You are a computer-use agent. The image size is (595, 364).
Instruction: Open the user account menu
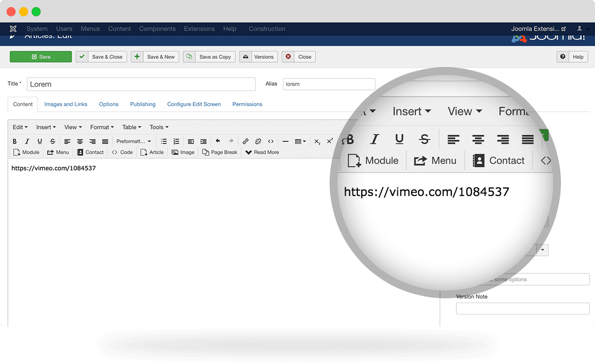tap(581, 29)
